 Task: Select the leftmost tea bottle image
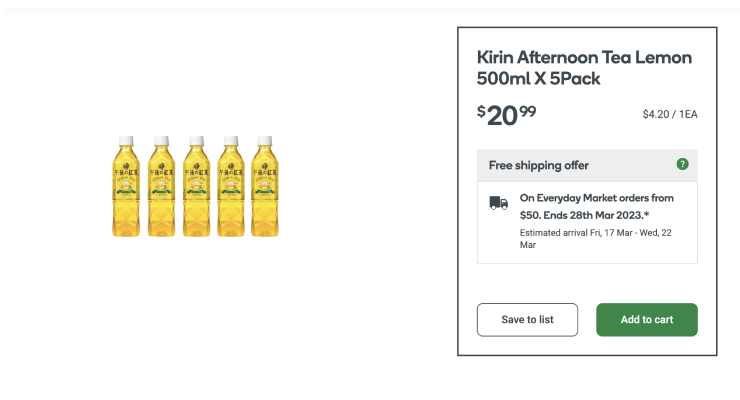tap(125, 186)
